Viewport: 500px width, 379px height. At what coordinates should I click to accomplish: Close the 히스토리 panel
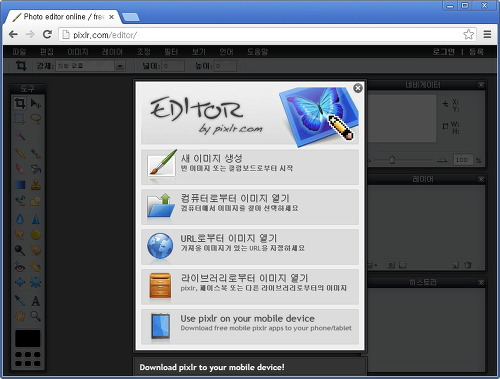click(481, 282)
